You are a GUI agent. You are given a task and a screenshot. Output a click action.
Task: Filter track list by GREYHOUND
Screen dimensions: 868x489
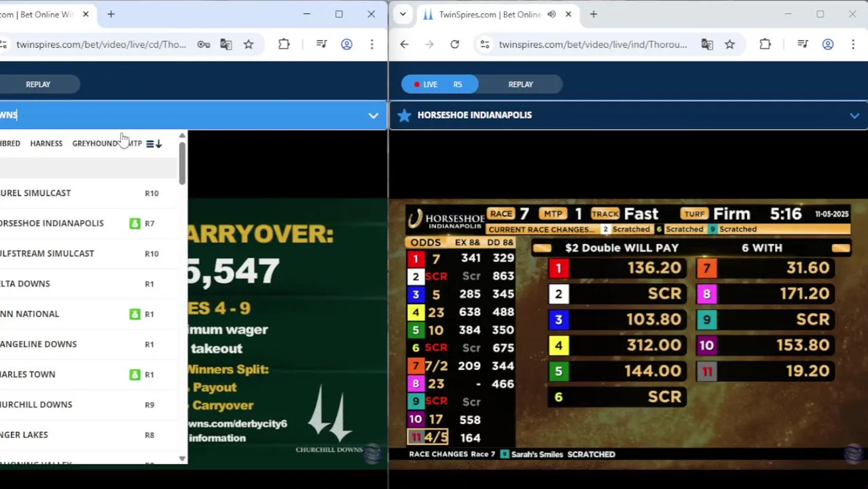pos(96,143)
